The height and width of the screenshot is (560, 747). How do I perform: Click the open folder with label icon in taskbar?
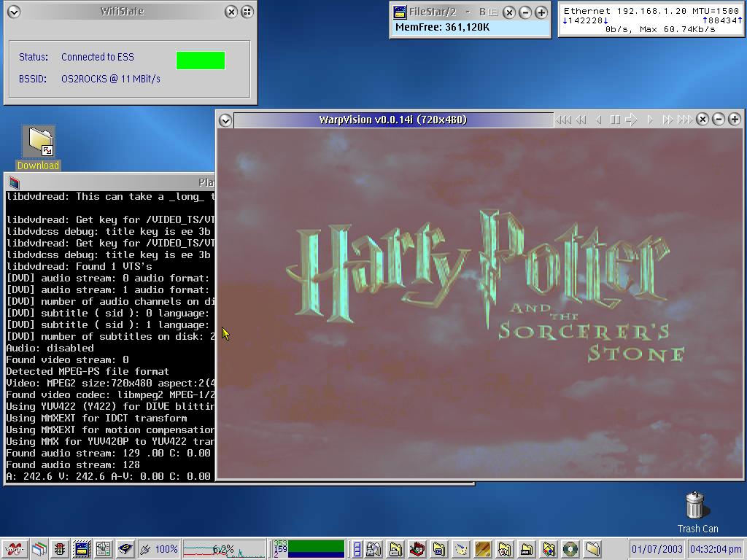(527, 550)
